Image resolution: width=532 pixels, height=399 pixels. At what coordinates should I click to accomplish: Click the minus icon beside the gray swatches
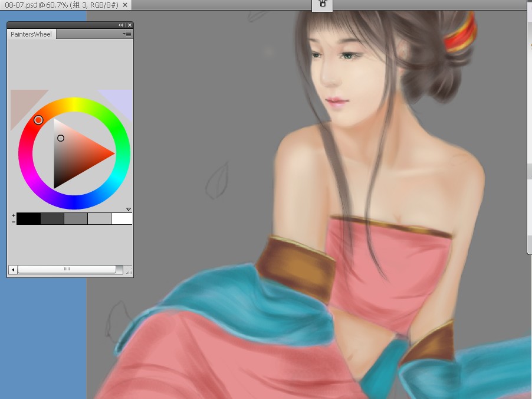pyautogui.click(x=13, y=222)
